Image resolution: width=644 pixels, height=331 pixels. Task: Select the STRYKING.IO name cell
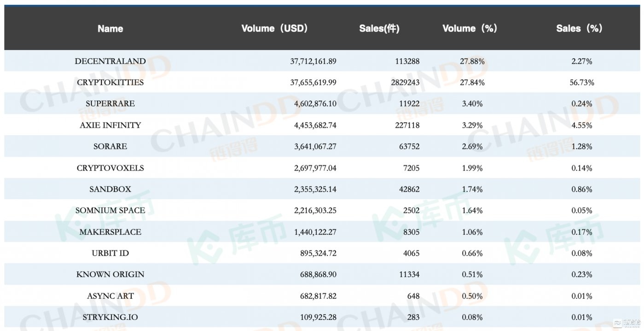110,318
